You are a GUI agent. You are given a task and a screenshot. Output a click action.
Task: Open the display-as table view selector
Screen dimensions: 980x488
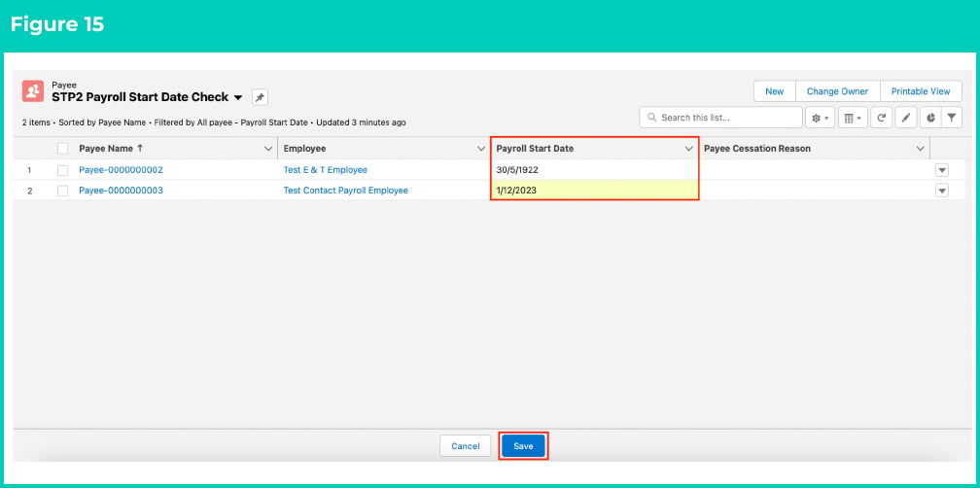853,118
